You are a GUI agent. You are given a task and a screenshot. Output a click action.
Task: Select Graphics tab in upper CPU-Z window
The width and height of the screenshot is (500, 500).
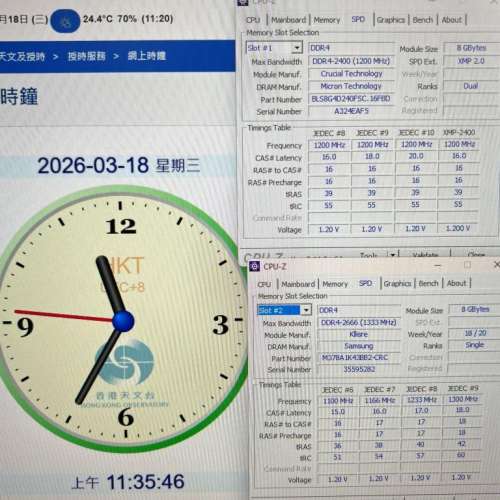coord(391,20)
